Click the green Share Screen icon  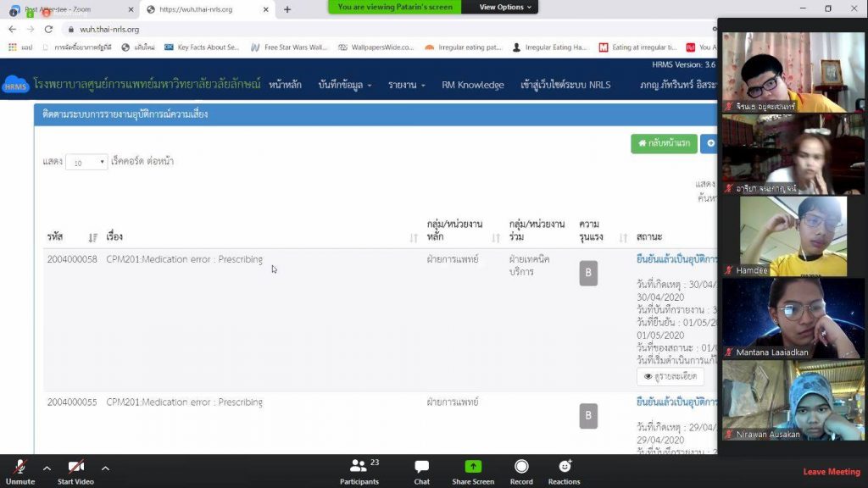(472, 467)
